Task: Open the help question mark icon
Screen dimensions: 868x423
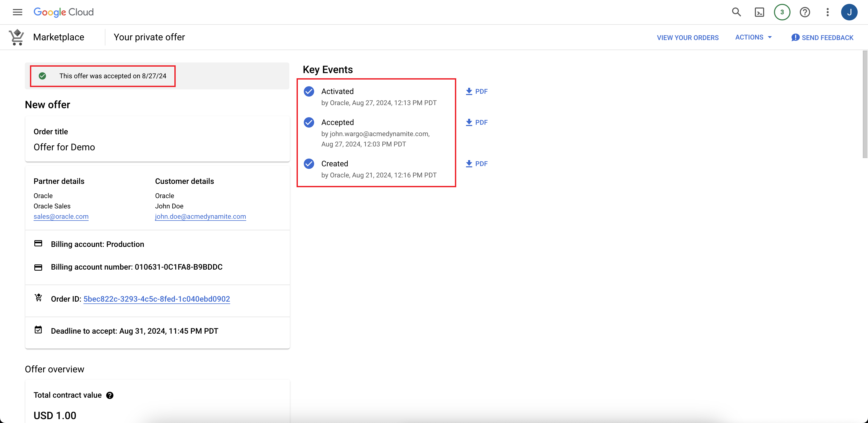Action: click(805, 12)
